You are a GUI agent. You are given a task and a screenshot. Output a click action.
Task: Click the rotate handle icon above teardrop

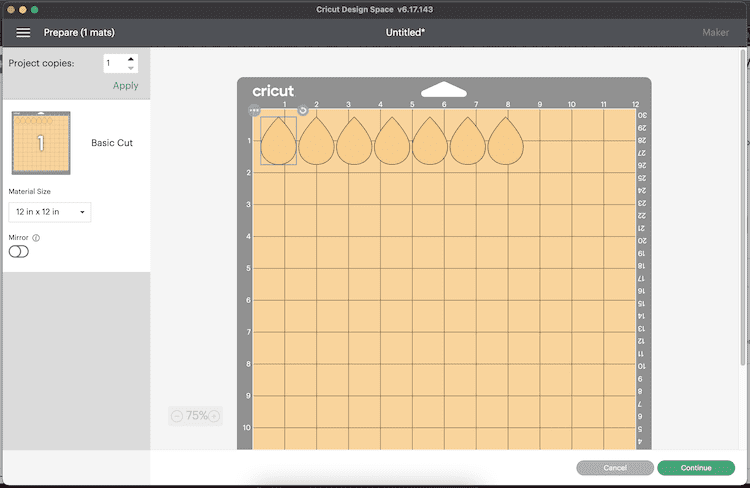(x=303, y=111)
